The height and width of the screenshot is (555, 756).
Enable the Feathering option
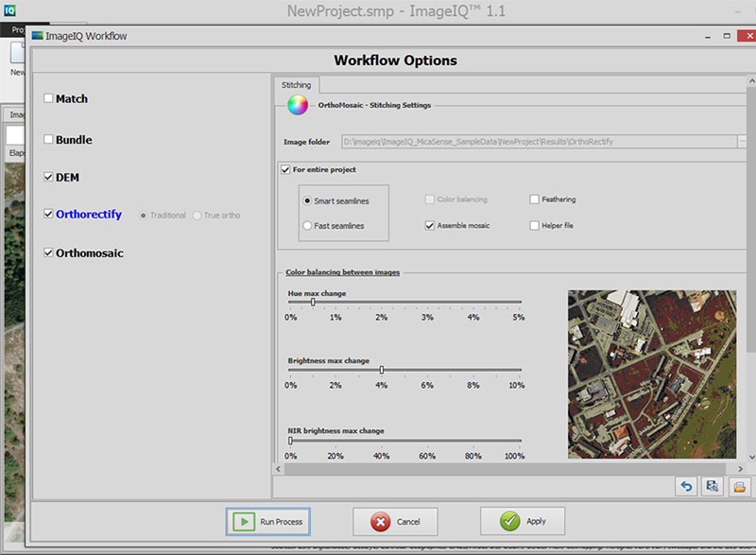tap(534, 199)
